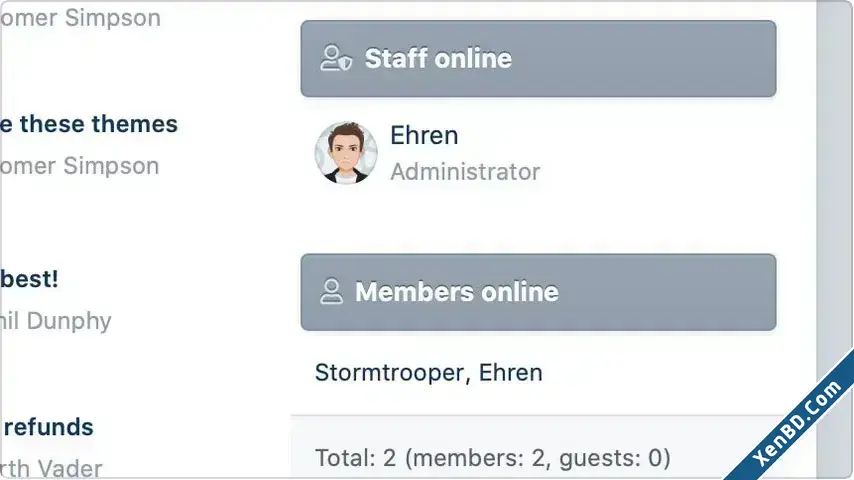Open the Members online heading link

coord(456,291)
